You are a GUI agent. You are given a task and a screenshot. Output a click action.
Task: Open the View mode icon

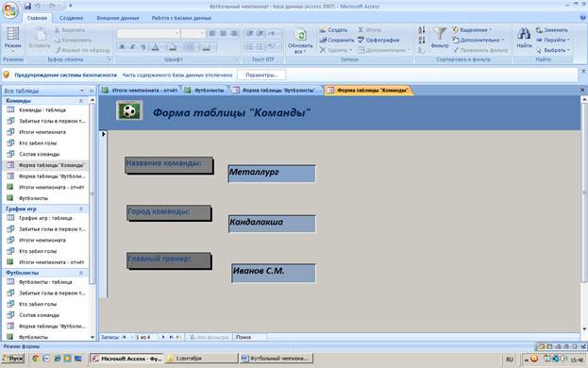(x=13, y=34)
